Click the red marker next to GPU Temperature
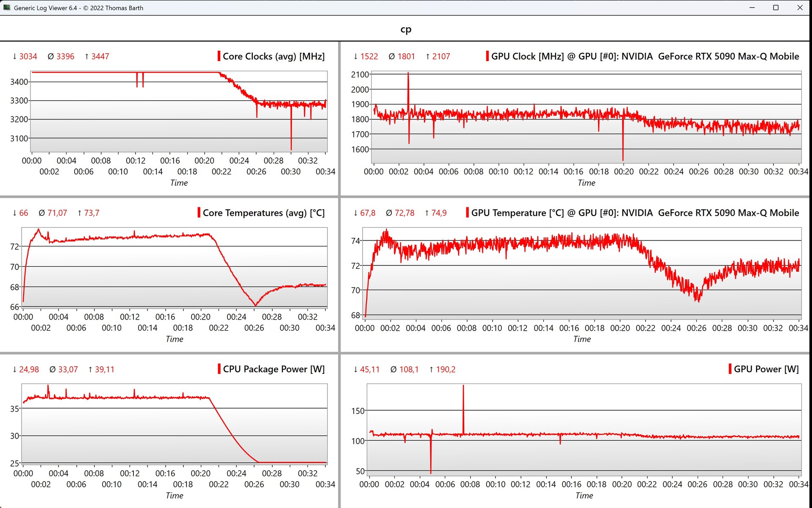 [x=467, y=213]
